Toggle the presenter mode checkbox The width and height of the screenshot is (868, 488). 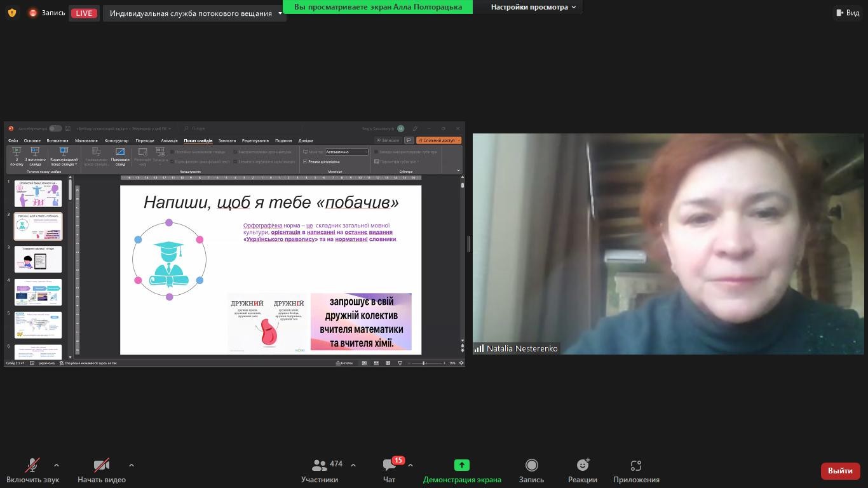[306, 161]
